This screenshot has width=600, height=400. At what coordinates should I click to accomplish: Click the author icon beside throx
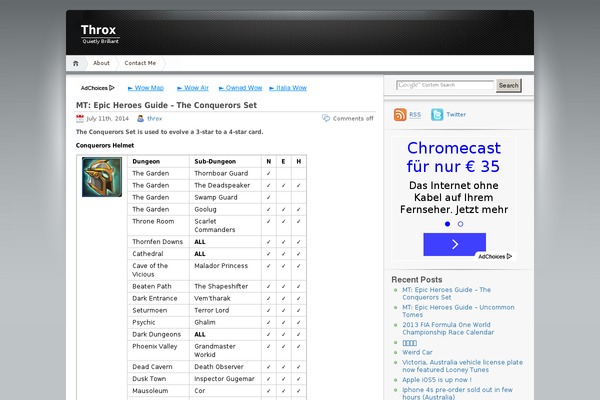pos(140,119)
